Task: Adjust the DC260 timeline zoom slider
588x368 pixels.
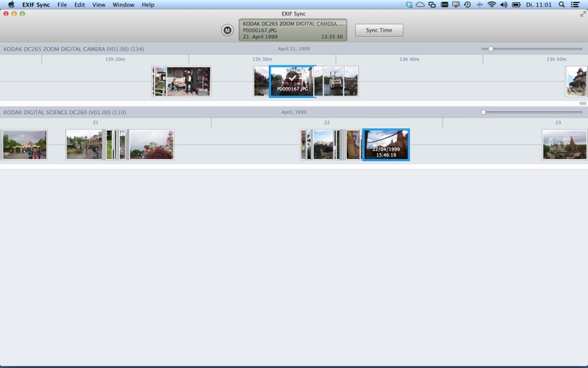Action: pos(484,113)
